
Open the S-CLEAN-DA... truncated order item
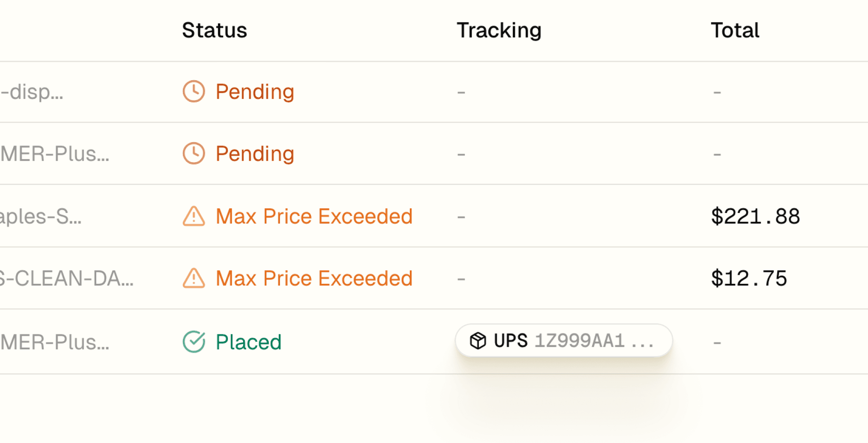click(x=67, y=279)
